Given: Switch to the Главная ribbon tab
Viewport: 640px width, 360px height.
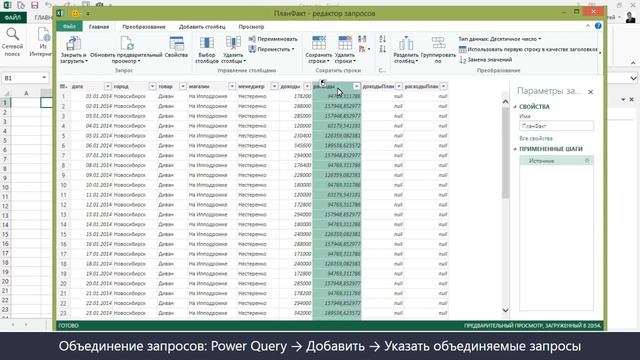Looking at the screenshot, I should click(99, 27).
